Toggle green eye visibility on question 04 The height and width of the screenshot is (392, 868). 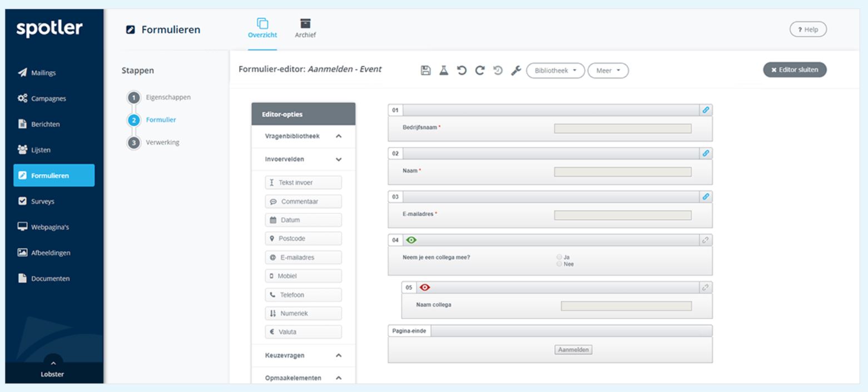click(411, 240)
